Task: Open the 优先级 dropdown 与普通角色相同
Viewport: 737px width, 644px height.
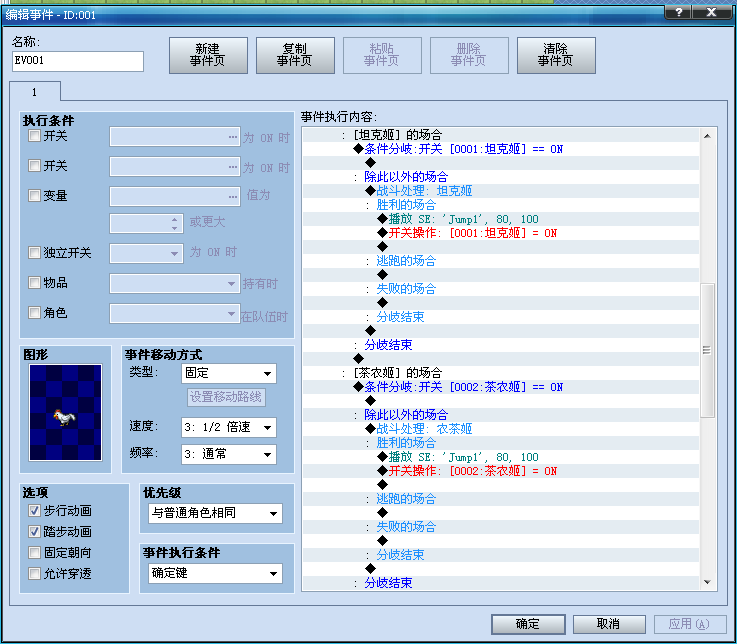Action: (215, 513)
